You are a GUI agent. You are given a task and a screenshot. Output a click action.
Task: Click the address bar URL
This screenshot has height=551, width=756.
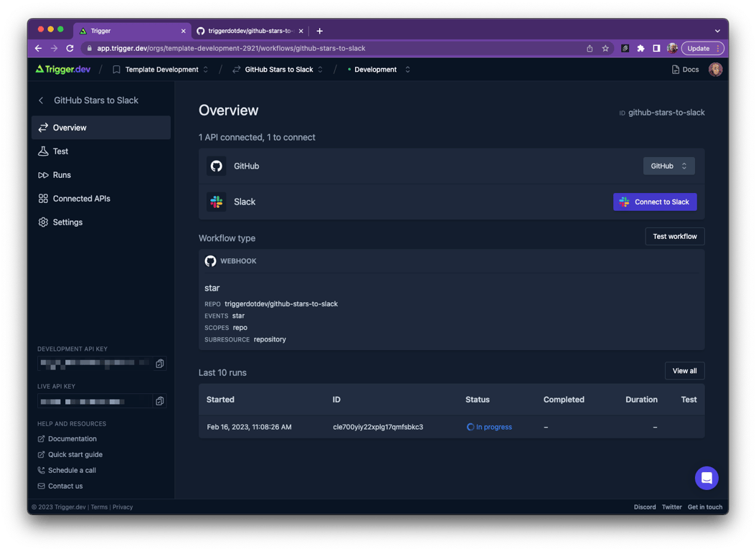click(x=231, y=48)
